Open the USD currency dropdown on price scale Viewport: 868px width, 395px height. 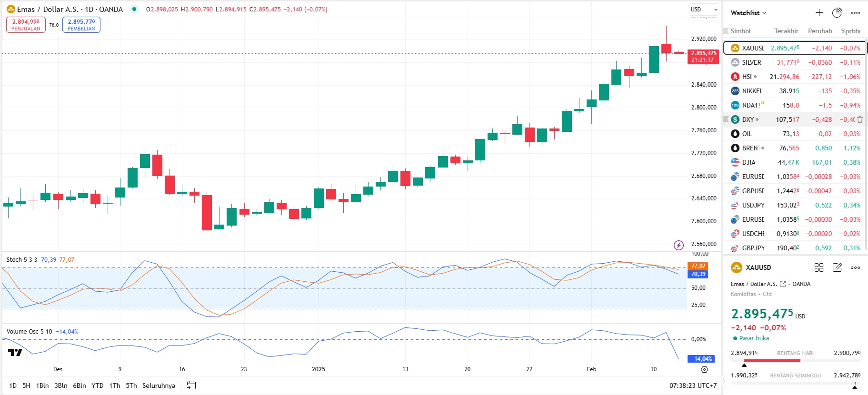tap(704, 10)
